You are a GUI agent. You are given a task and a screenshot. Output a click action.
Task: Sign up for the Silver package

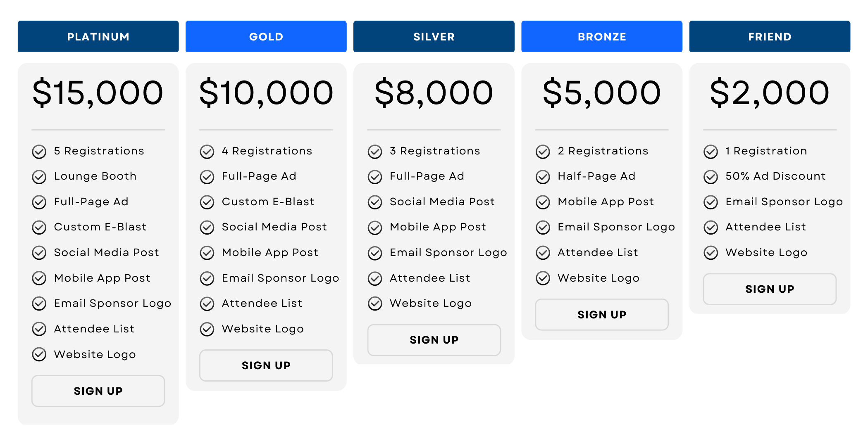click(x=434, y=340)
